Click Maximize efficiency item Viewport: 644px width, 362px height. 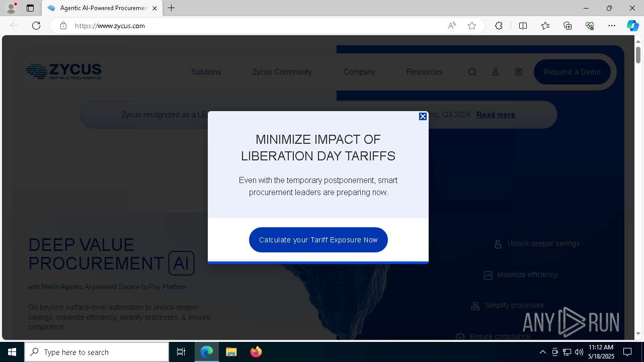click(521, 275)
